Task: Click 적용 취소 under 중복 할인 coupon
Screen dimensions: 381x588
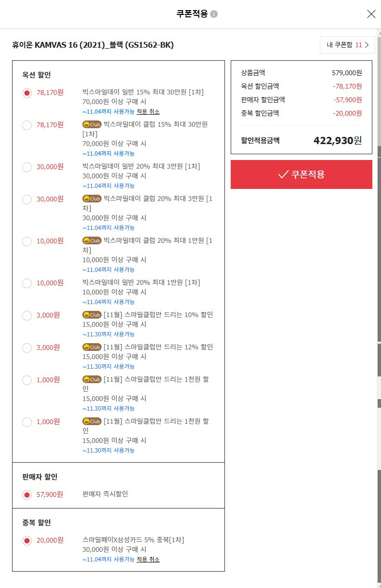Action: [148, 559]
